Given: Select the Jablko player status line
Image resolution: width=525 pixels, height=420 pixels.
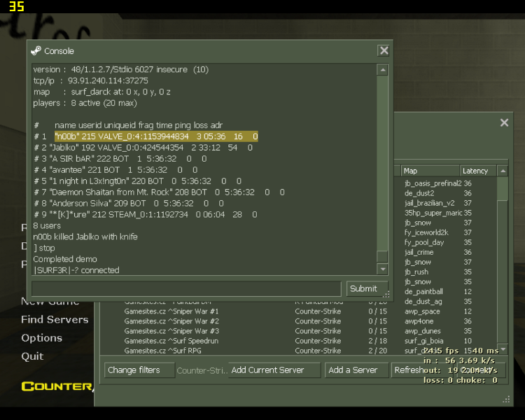Looking at the screenshot, I should click(143, 148).
